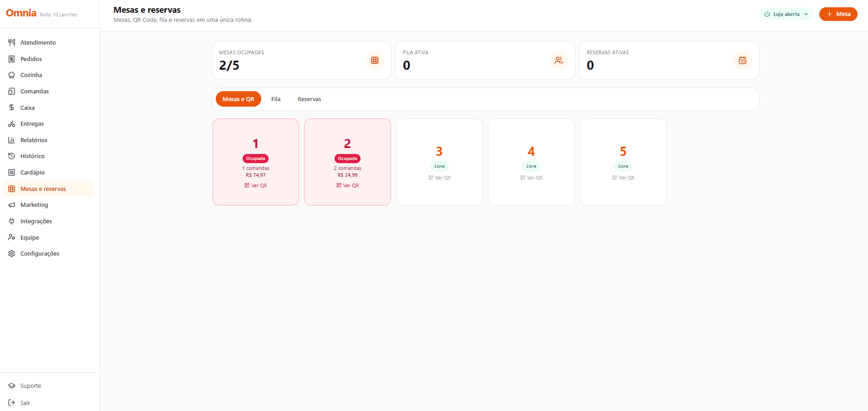Click the QR code icon on table 5
This screenshot has width=868, height=411.
(x=615, y=178)
